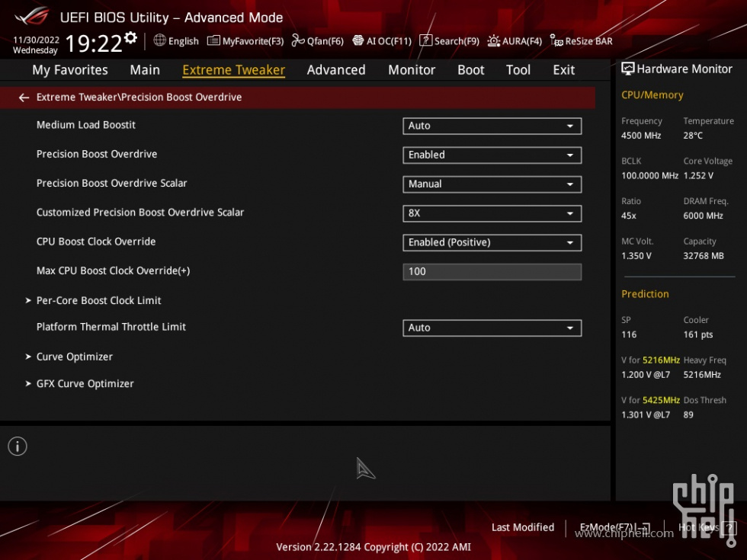Viewport: 747px width, 560px height.
Task: Click CPU/Memory section heading
Action: tap(652, 94)
